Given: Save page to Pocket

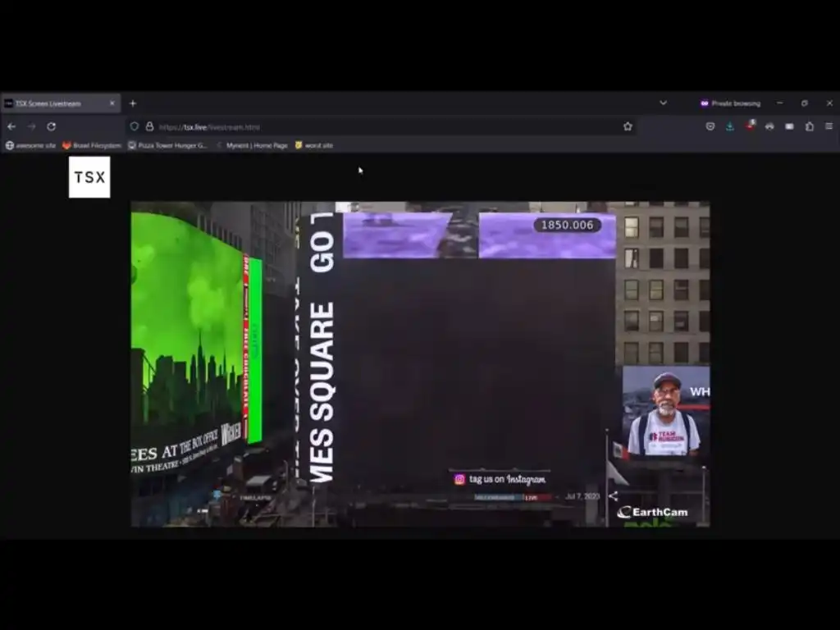Looking at the screenshot, I should 710,126.
